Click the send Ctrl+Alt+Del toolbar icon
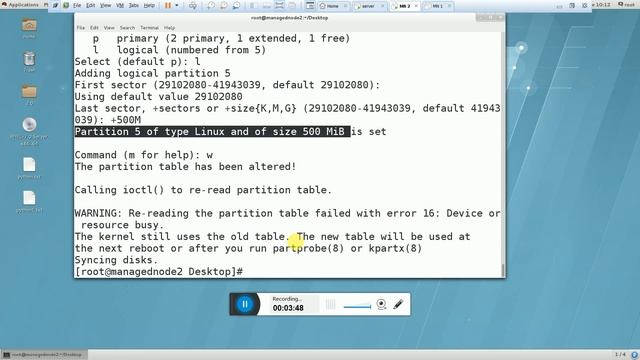The image size is (640, 360). [x=193, y=5]
